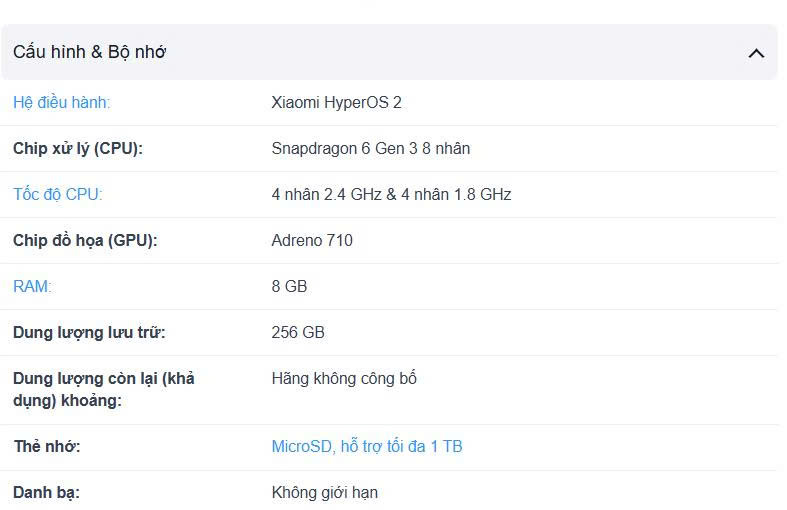Screen dimensions: 787x510
Task: Click the "Dung lượng còn lại (khả dụng)" label
Action: click(103, 389)
